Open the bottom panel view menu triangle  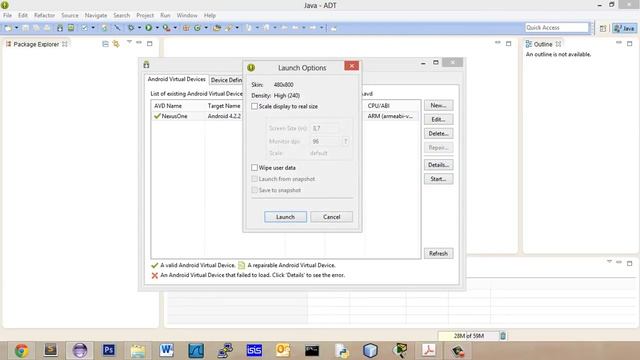coord(609,262)
